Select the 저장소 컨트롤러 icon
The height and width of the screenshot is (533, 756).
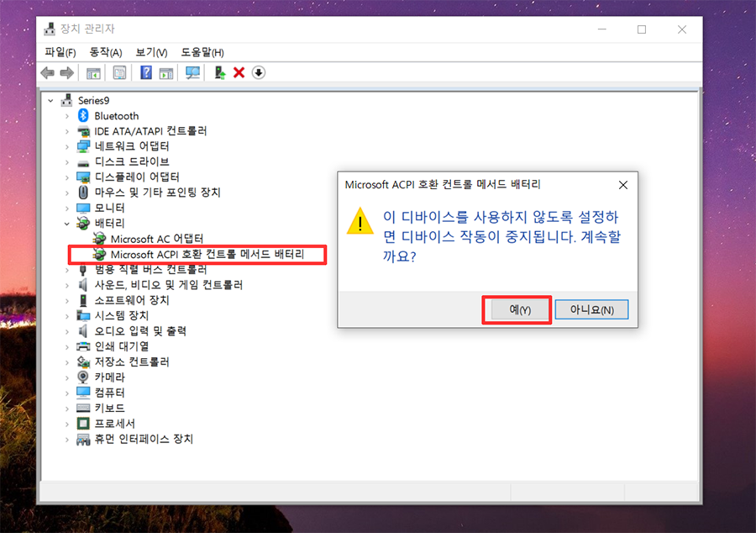(x=83, y=361)
